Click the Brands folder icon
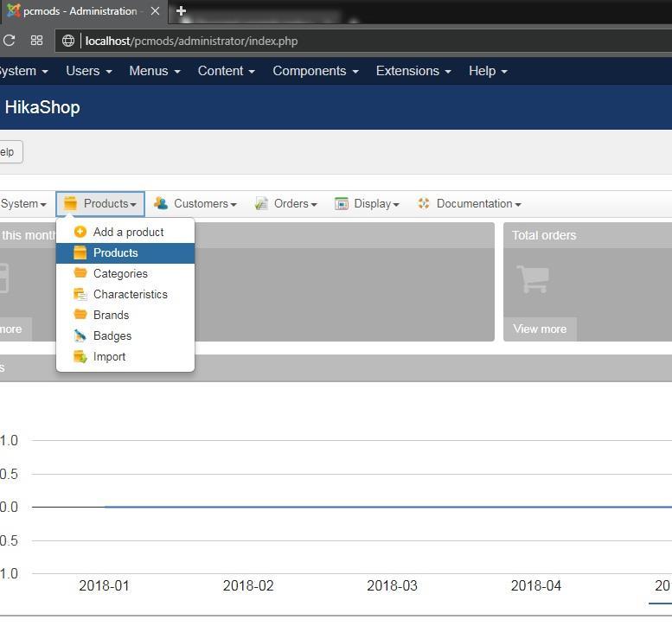 click(80, 315)
